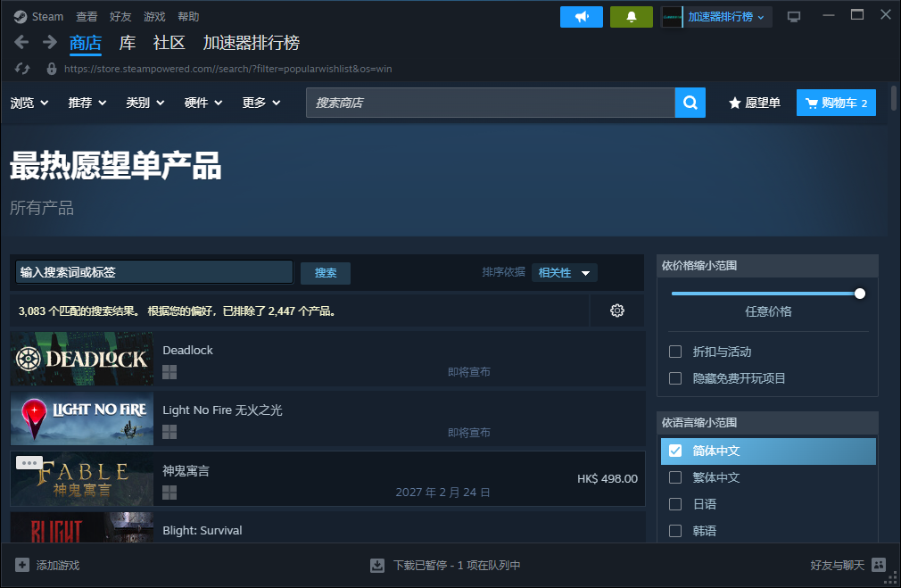
Task: Open the 相关性 sort order dropdown
Action: (x=565, y=272)
